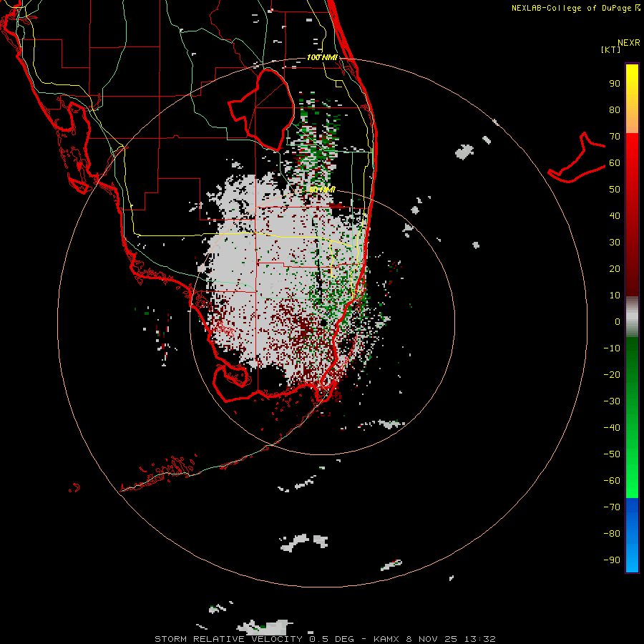Click the 70 value on velocity scale
644x644 pixels.
615,137
